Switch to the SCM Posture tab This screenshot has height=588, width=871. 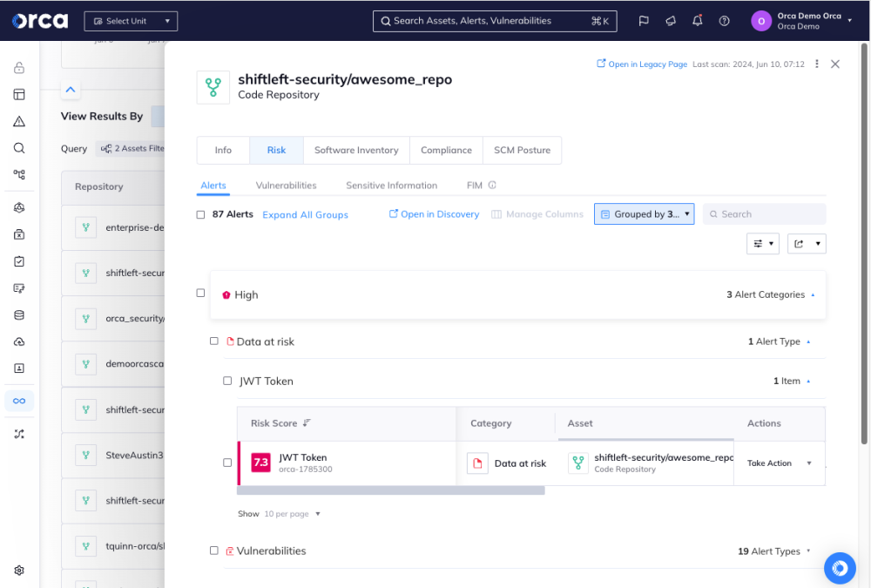[522, 150]
